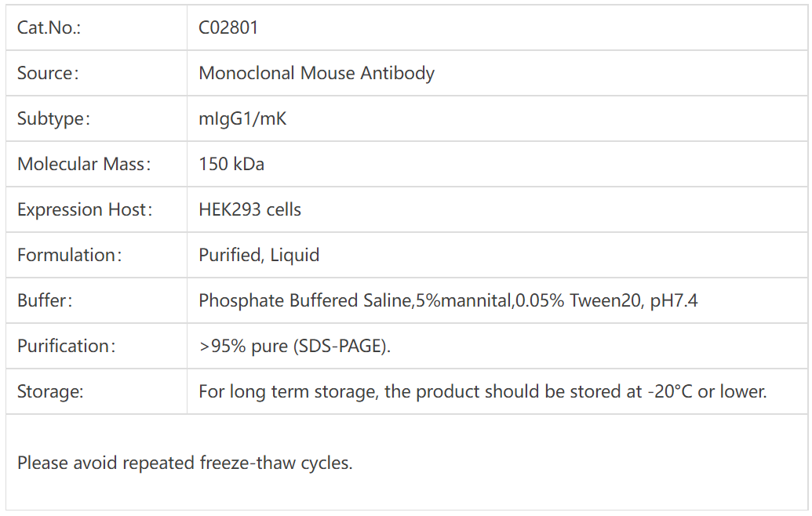Click the Source label

click(49, 74)
